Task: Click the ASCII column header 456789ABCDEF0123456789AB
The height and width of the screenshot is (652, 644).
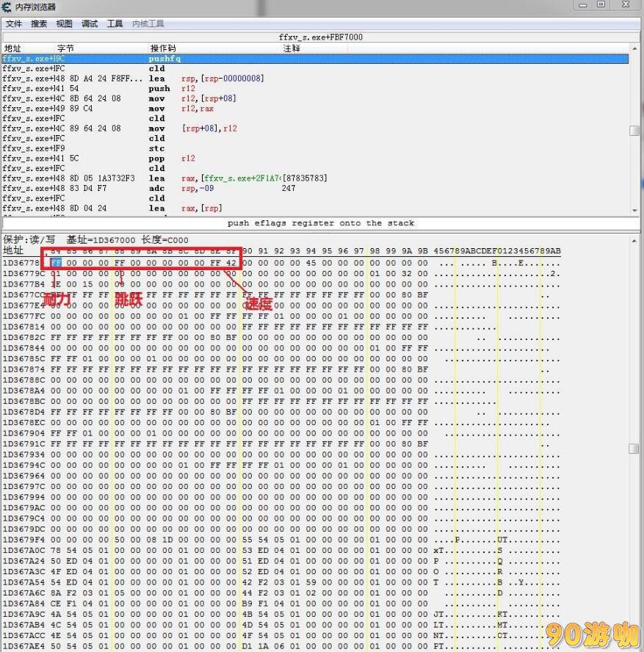Action: click(x=497, y=250)
